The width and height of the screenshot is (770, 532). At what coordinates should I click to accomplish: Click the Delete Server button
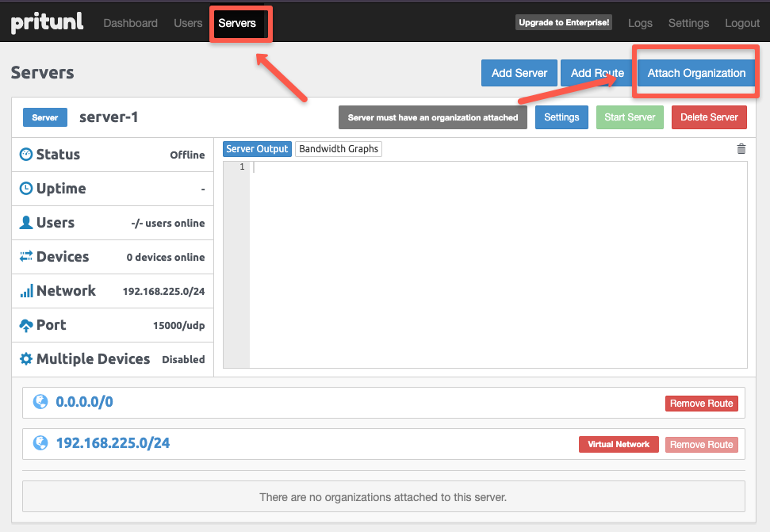(x=709, y=117)
